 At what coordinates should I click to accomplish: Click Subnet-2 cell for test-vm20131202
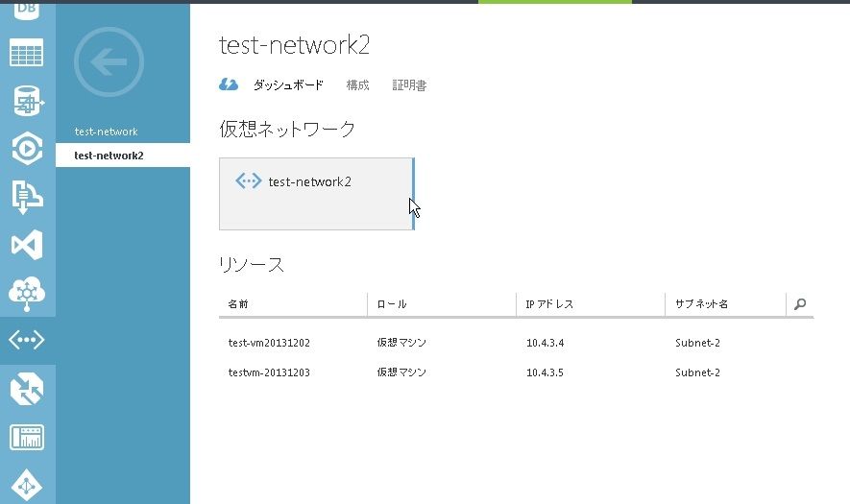tap(697, 343)
